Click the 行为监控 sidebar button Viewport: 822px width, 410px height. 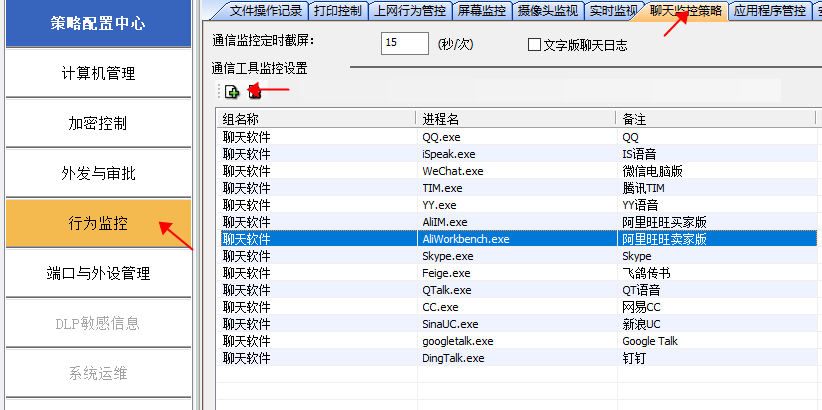[98, 223]
